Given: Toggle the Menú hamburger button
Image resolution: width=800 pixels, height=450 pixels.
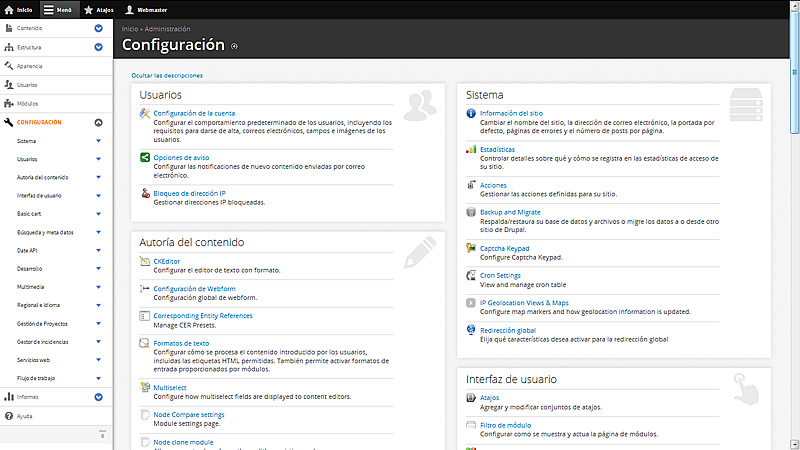Looking at the screenshot, I should pos(57,10).
